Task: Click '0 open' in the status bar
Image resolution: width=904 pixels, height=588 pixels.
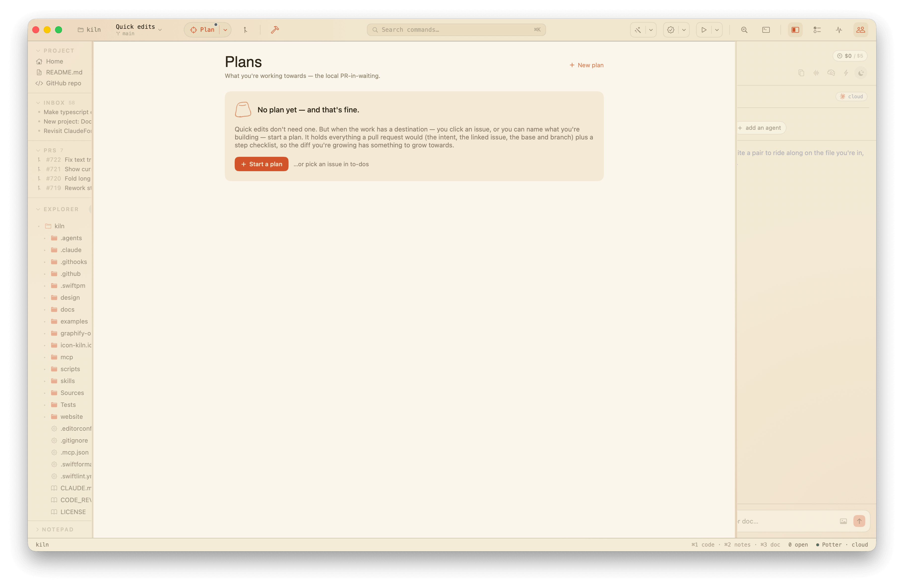Action: click(798, 544)
